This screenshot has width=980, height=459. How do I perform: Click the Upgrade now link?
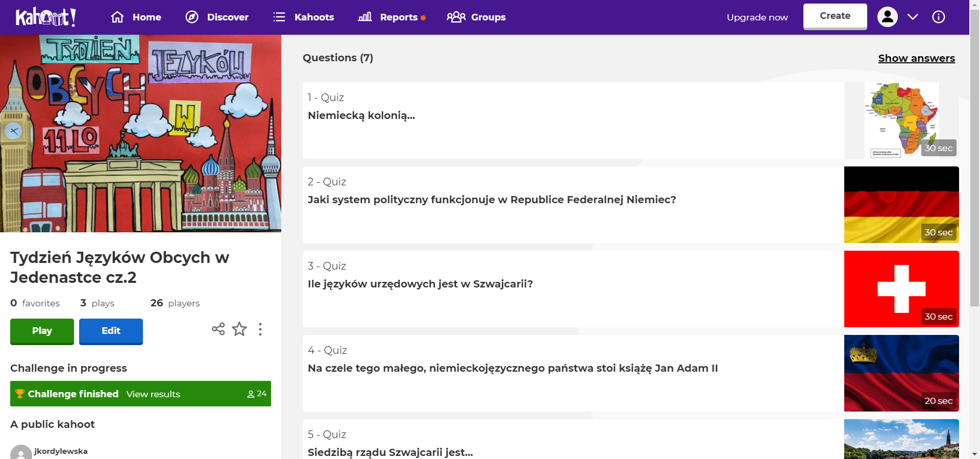point(757,17)
